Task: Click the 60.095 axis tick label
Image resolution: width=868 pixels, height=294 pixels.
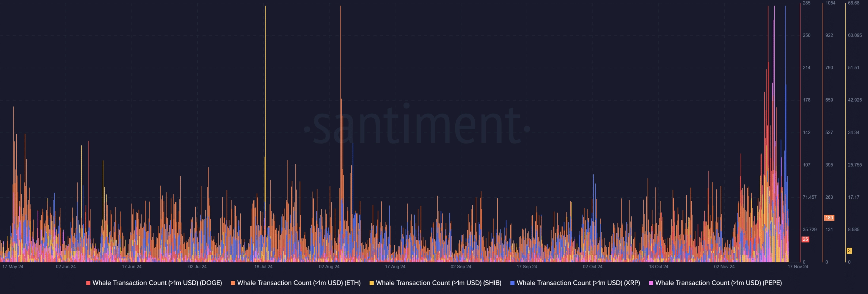Action: click(855, 35)
